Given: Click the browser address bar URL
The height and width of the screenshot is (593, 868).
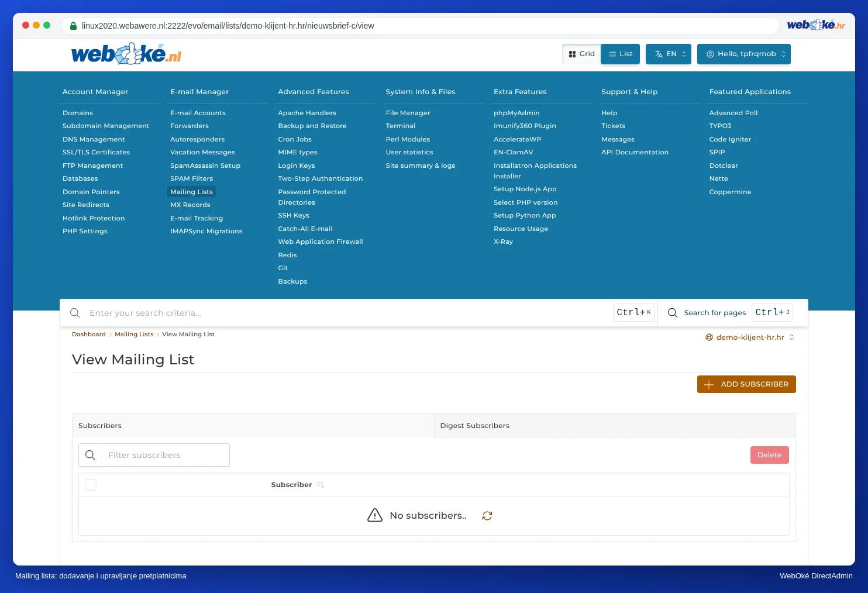Looking at the screenshot, I should click(x=228, y=26).
